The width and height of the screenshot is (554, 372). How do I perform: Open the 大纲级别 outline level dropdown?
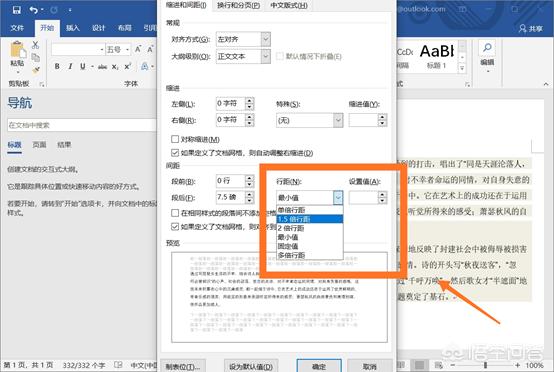243,57
